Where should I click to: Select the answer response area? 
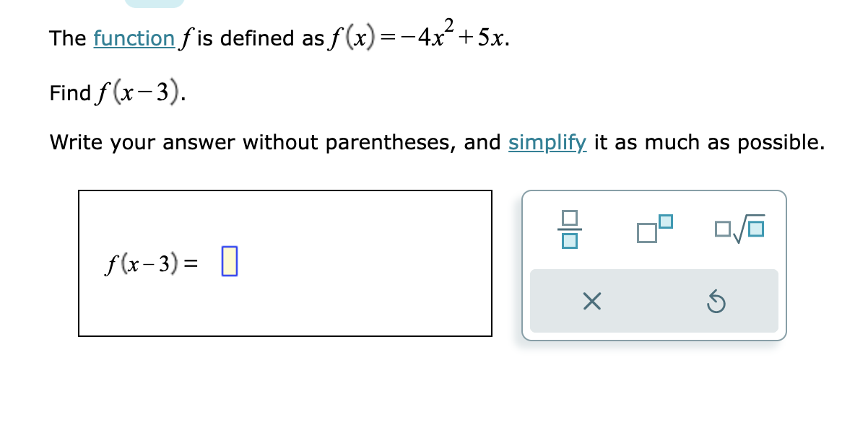point(285,263)
